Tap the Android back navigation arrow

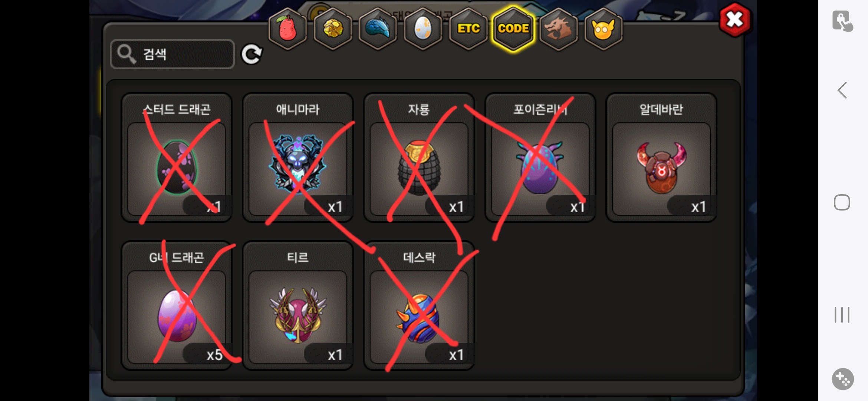[842, 90]
